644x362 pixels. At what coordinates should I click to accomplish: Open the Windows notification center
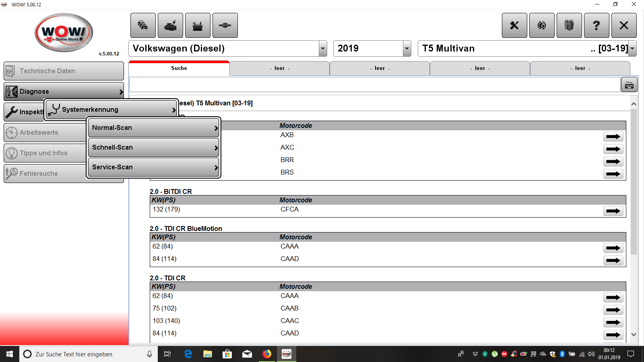click(631, 354)
